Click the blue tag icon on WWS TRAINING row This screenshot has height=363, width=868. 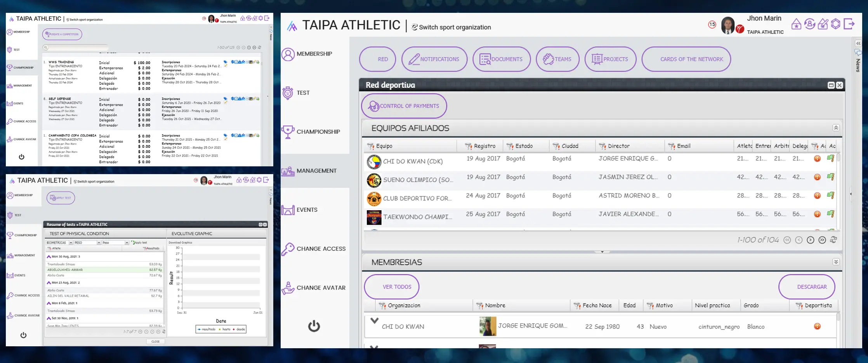pyautogui.click(x=226, y=62)
